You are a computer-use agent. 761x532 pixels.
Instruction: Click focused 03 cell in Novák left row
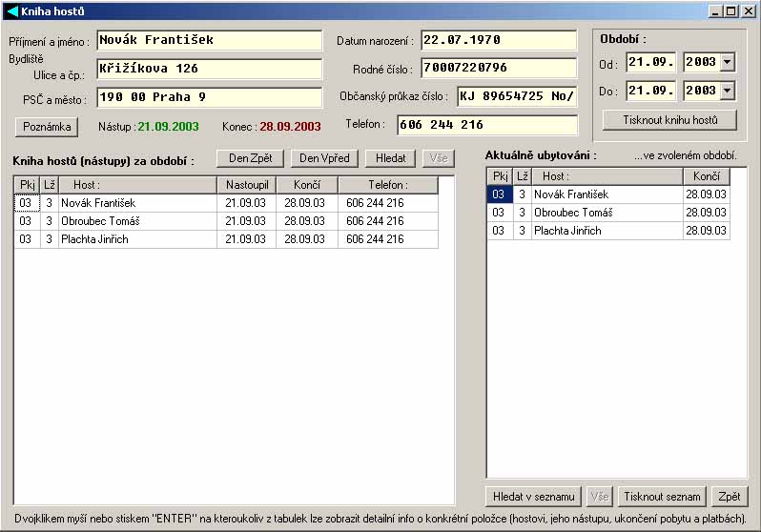point(27,203)
